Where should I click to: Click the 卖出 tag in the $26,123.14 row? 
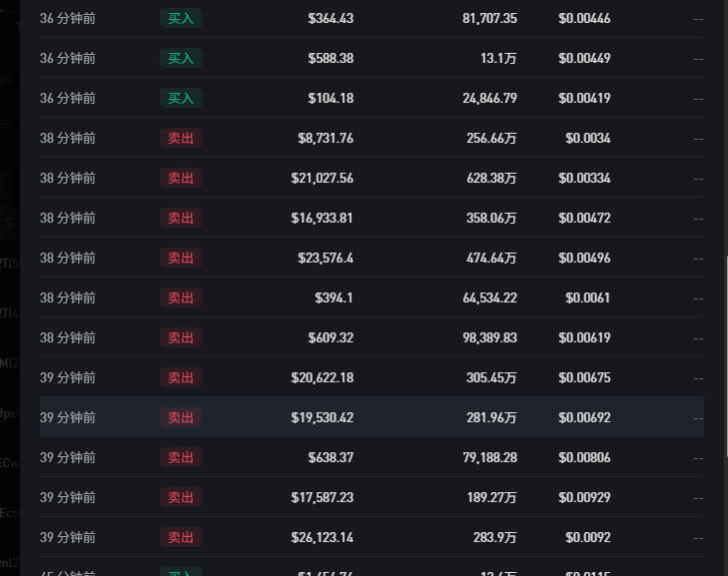click(x=181, y=537)
